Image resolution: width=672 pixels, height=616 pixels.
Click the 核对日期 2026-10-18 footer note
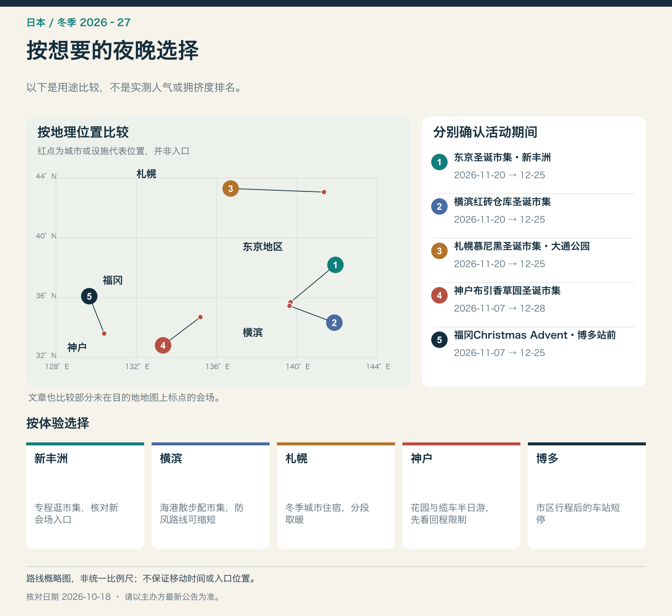[x=68, y=597]
